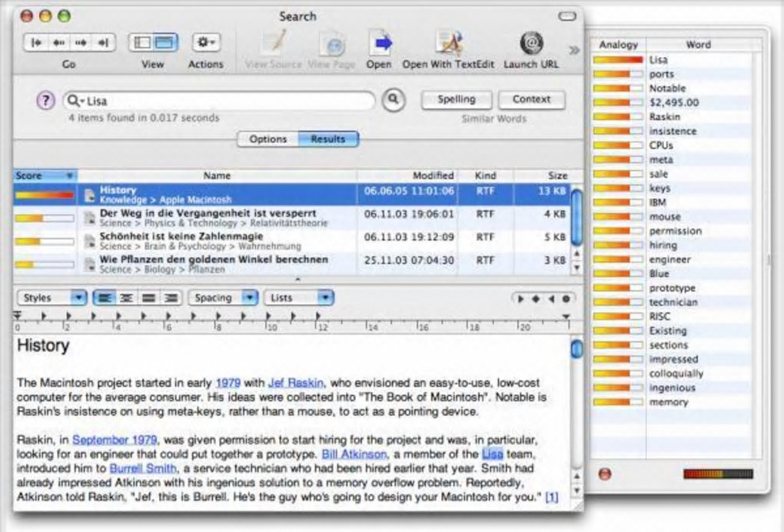The width and height of the screenshot is (784, 532).
Task: Launch URL toolbar icon
Action: [531, 43]
